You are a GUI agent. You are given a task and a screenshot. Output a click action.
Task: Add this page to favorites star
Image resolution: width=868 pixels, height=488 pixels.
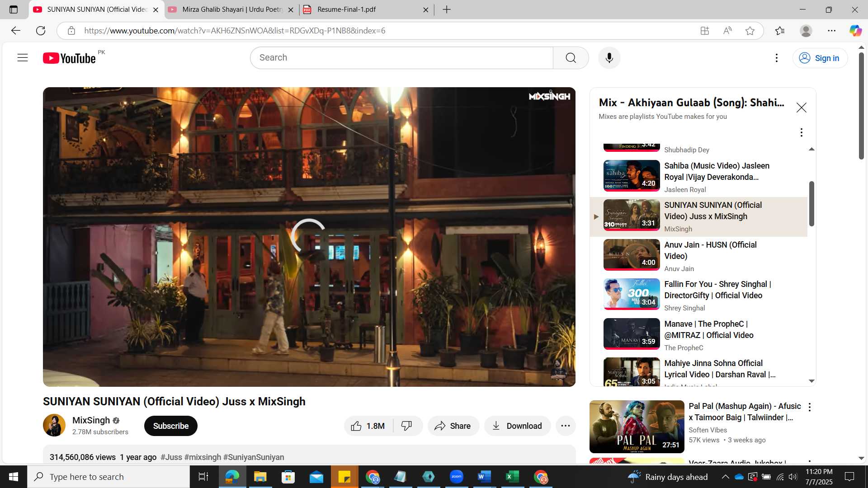coord(750,31)
